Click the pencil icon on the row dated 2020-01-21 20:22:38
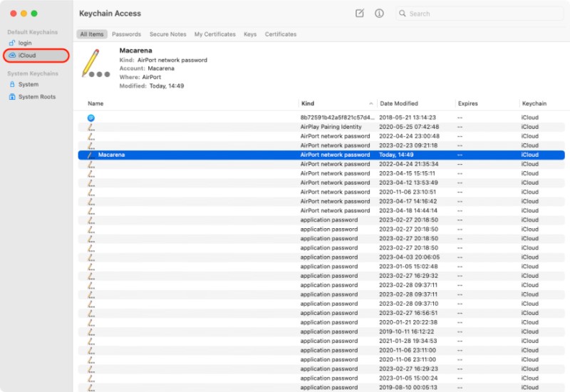This screenshot has width=570, height=392. point(91,323)
